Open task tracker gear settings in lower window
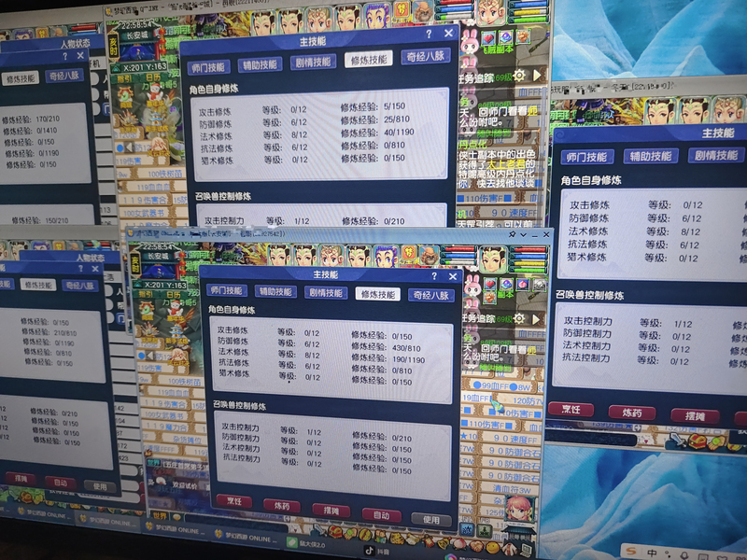 point(519,318)
